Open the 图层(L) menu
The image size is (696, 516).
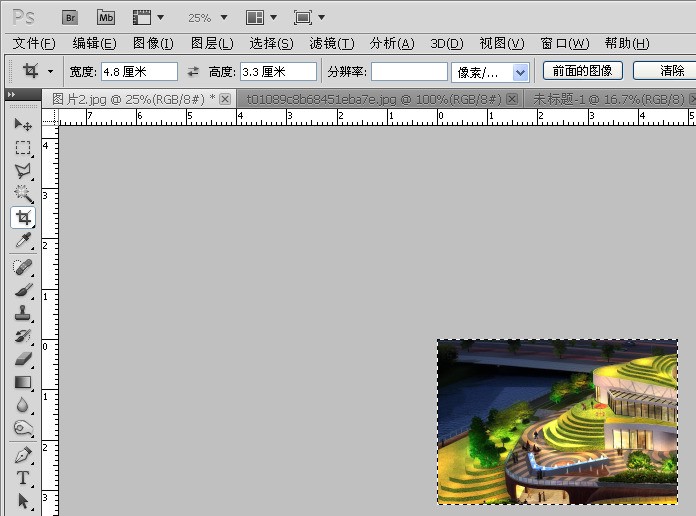pyautogui.click(x=212, y=44)
